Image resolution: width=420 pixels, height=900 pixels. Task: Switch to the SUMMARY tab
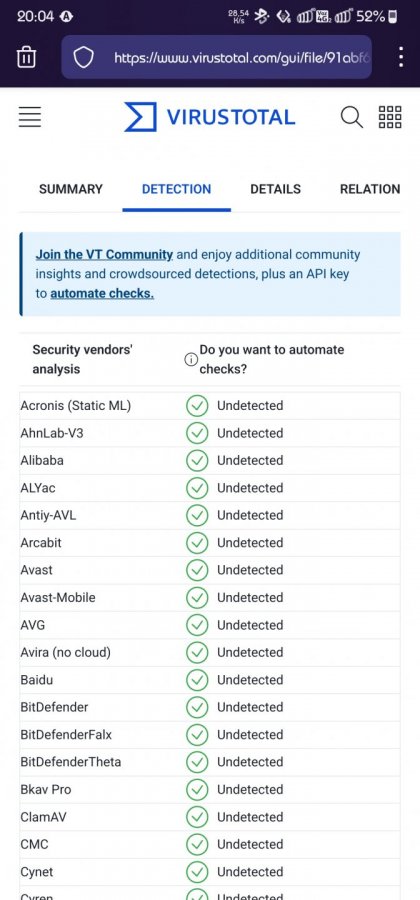pyautogui.click(x=71, y=189)
